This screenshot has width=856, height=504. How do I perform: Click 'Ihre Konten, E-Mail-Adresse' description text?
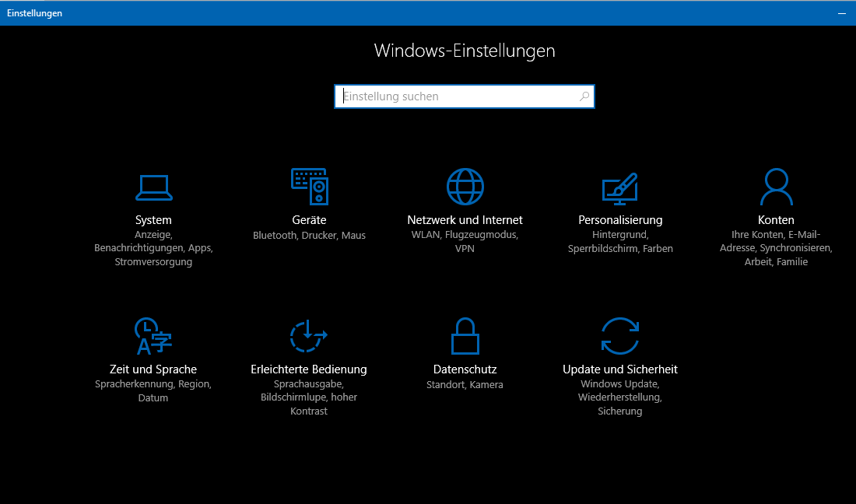776,248
